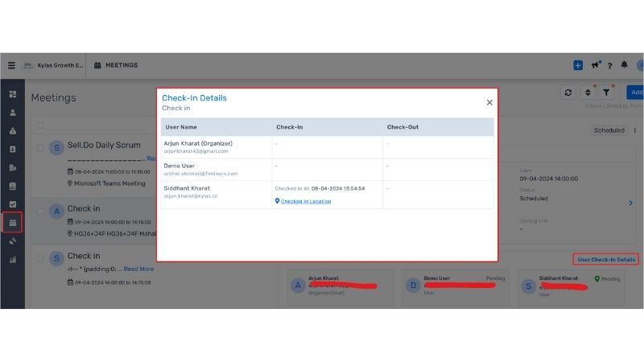
Task: Click the arjunkharat43@gmail.com email text
Action: [196, 151]
